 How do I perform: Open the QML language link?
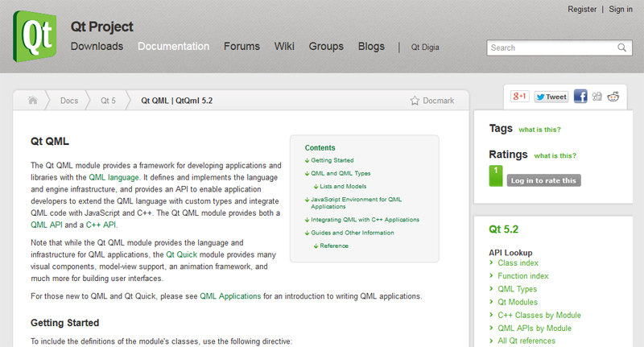(114, 177)
